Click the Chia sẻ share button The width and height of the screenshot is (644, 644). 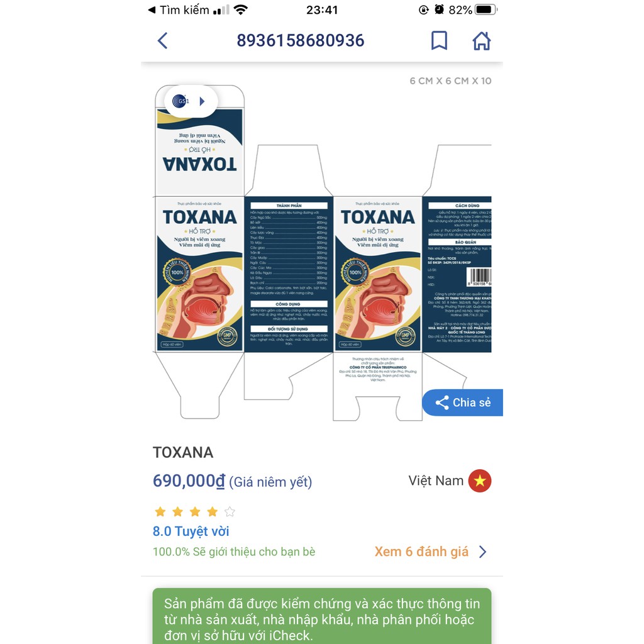click(x=462, y=402)
